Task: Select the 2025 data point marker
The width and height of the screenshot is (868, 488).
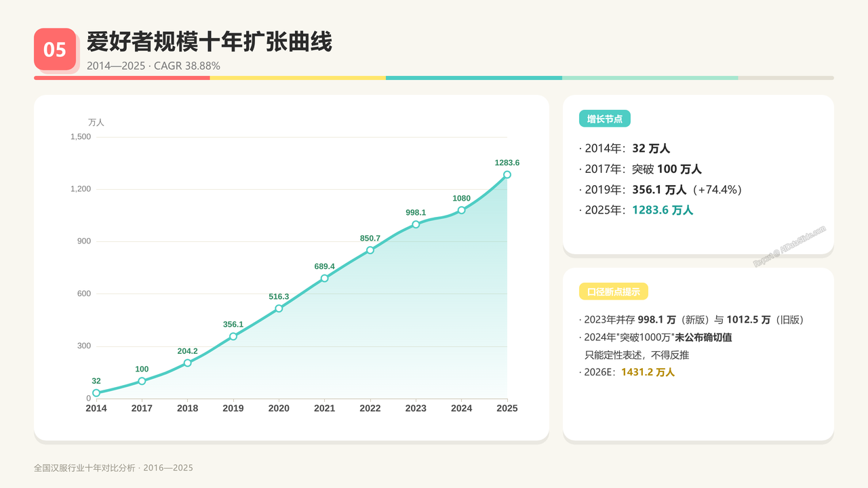Action: pos(507,175)
